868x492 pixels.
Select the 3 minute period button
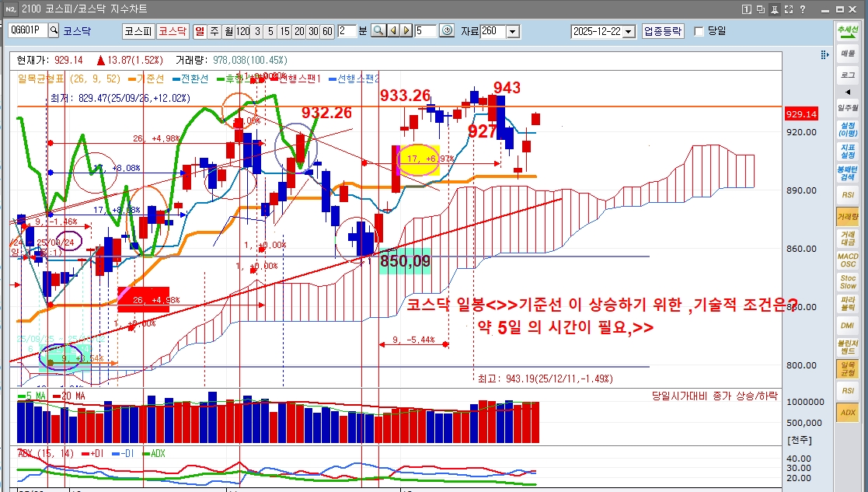[257, 32]
